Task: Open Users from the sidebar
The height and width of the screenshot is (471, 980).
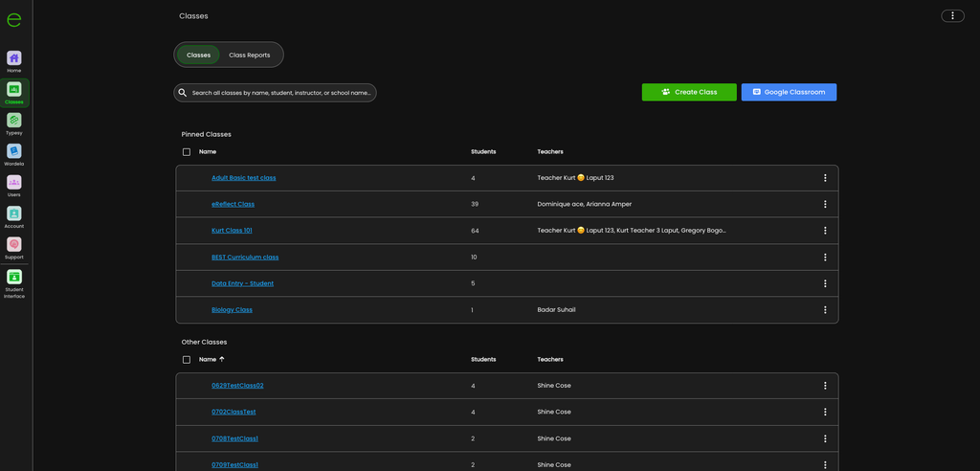Action: point(13,186)
